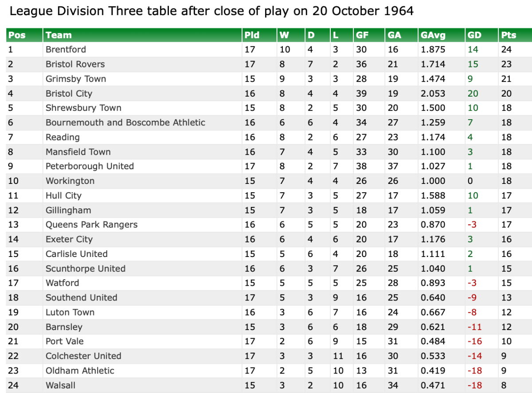Click the GA column header
This screenshot has height=393, width=532.
pyautogui.click(x=394, y=35)
